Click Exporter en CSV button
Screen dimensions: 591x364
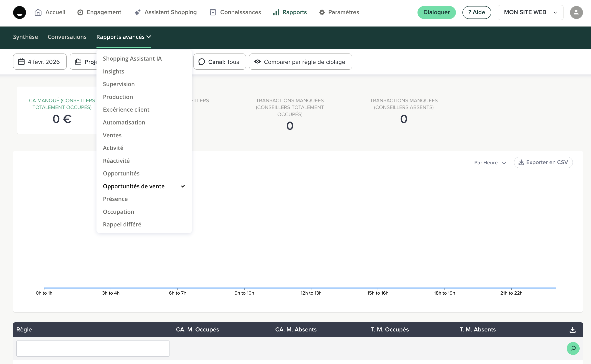[x=543, y=162]
